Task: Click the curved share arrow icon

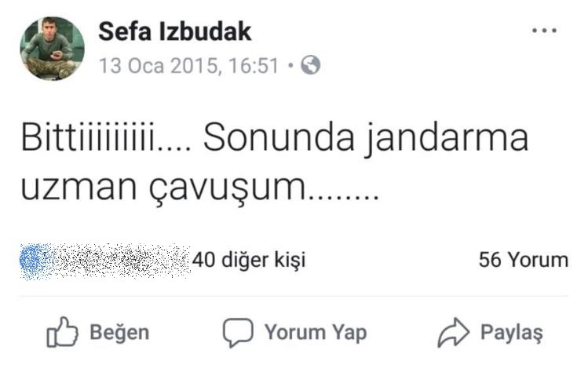Action: tap(454, 332)
